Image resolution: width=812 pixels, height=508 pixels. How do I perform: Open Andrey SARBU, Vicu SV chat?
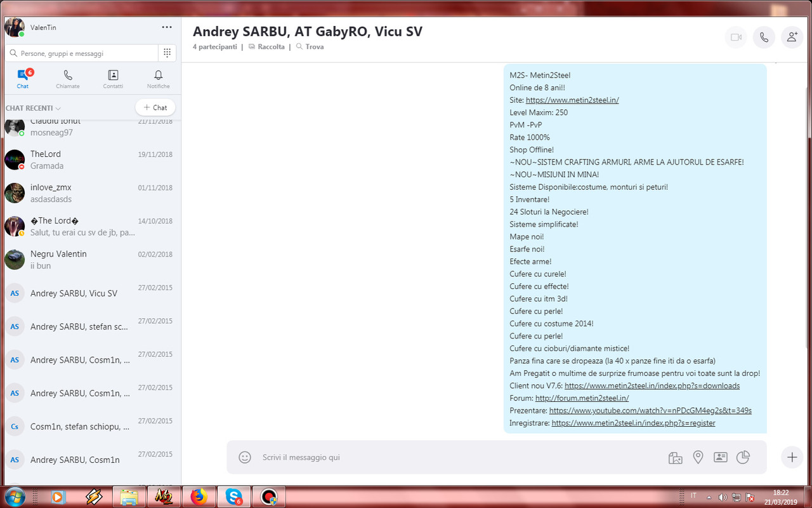pyautogui.click(x=91, y=293)
